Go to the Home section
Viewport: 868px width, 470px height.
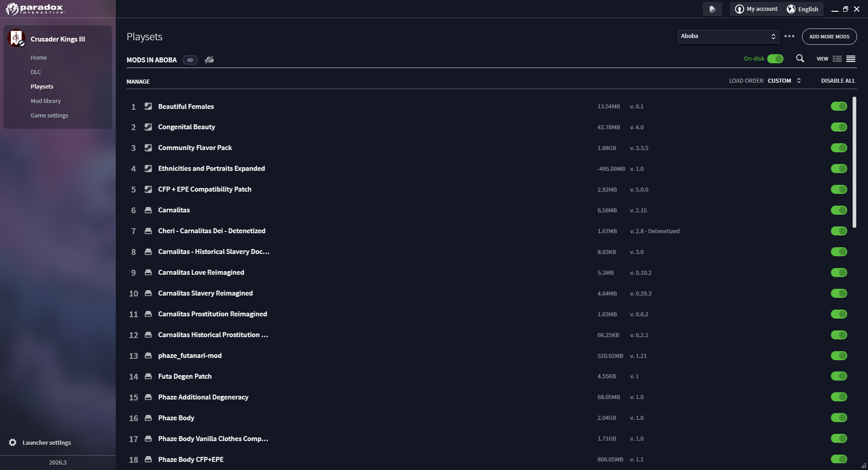click(39, 57)
